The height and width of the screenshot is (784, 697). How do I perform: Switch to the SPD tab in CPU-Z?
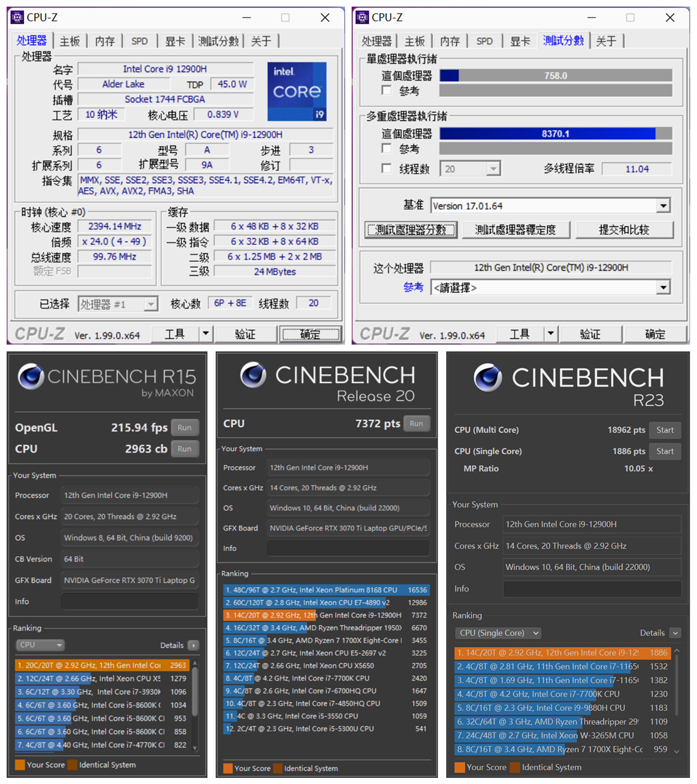tap(140, 41)
